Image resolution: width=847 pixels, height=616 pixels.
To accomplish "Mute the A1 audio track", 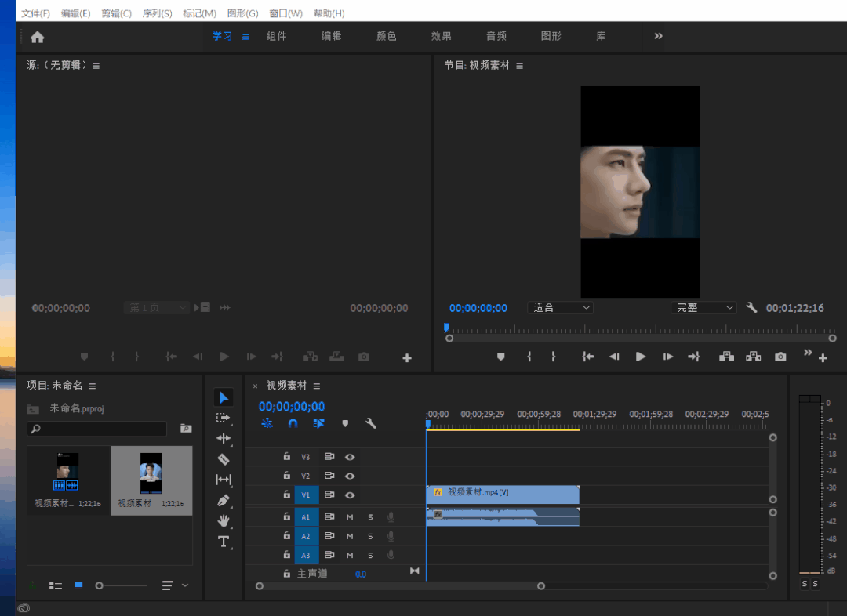I will [350, 516].
